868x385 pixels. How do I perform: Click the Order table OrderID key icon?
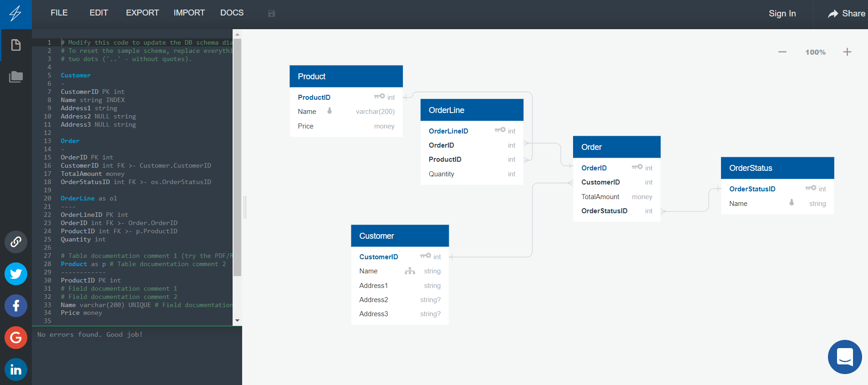click(x=637, y=167)
